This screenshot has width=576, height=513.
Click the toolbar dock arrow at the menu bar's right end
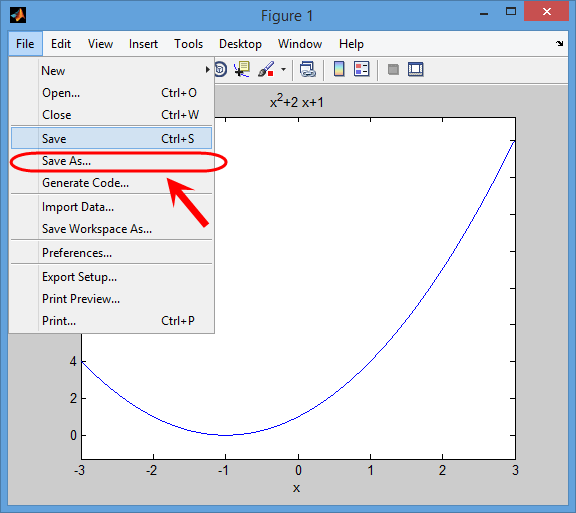tap(559, 43)
